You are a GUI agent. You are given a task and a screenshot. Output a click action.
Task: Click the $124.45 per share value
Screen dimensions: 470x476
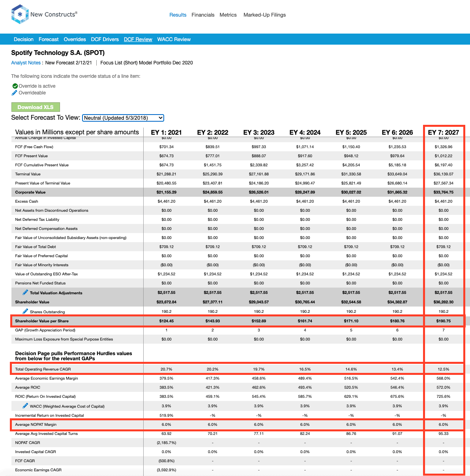tap(167, 321)
